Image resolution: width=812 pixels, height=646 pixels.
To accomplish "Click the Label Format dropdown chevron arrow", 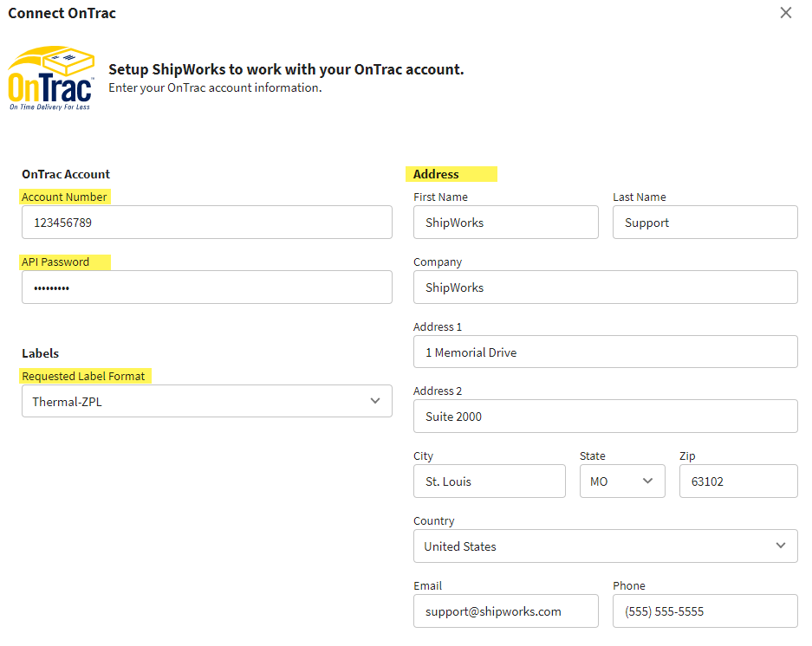I will click(375, 401).
